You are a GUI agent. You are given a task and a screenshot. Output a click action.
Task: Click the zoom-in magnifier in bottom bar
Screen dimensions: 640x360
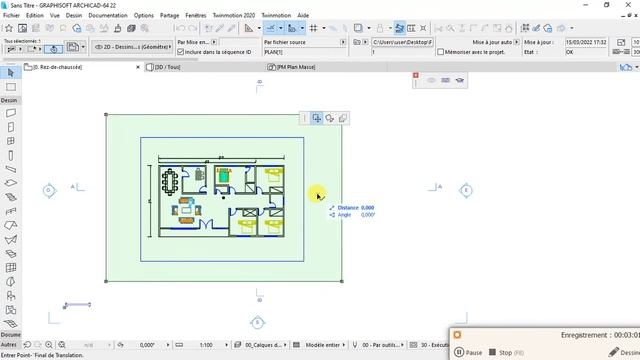tap(49, 345)
